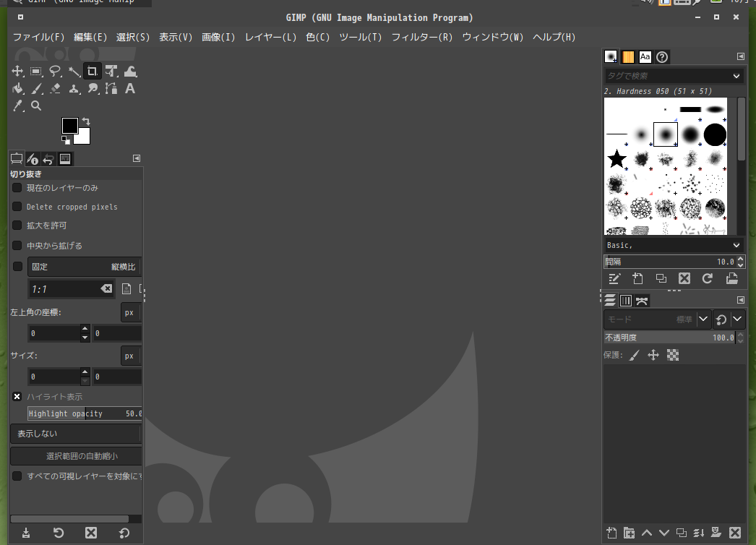The width and height of the screenshot is (756, 545).
Task: Switch to the Patterns tab
Action: [628, 57]
